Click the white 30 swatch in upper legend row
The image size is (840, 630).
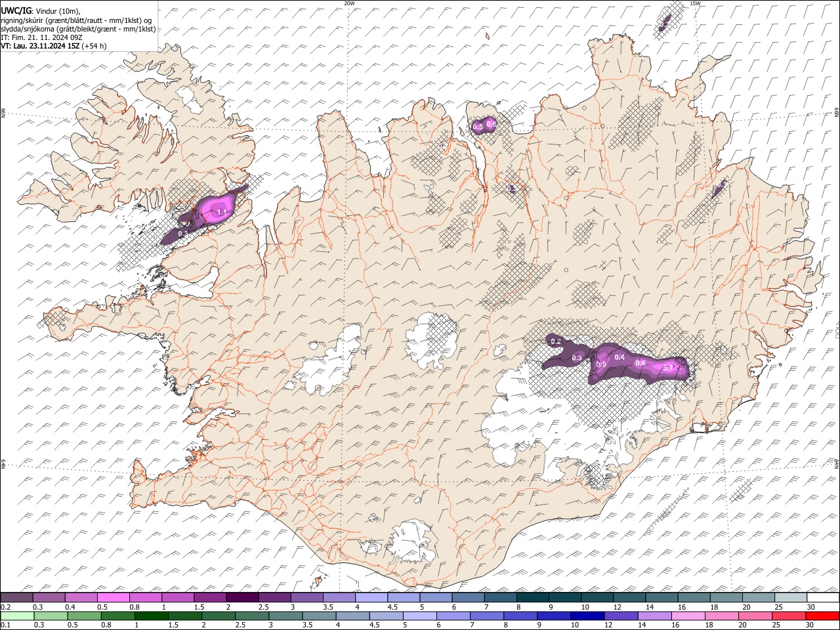823,597
